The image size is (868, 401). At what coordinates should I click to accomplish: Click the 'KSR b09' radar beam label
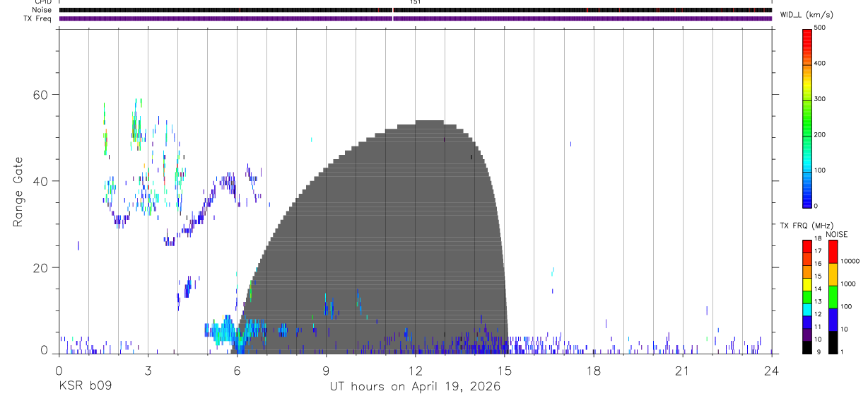[85, 387]
